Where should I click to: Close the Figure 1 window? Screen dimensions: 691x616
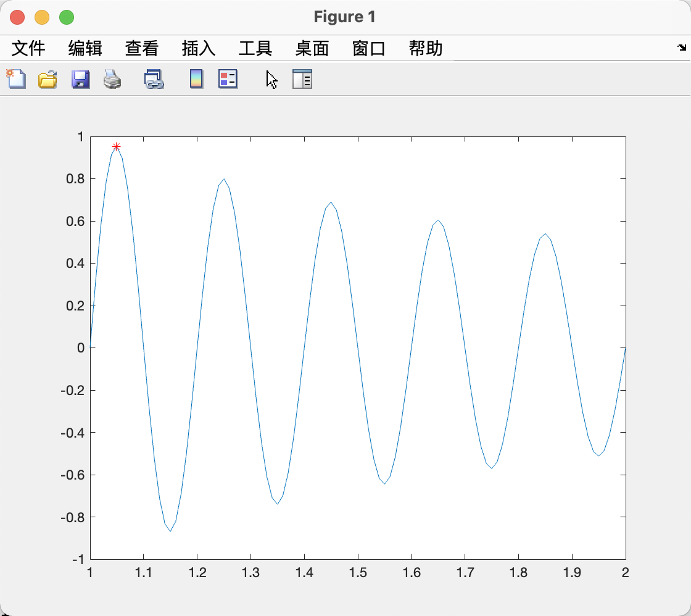(x=17, y=17)
